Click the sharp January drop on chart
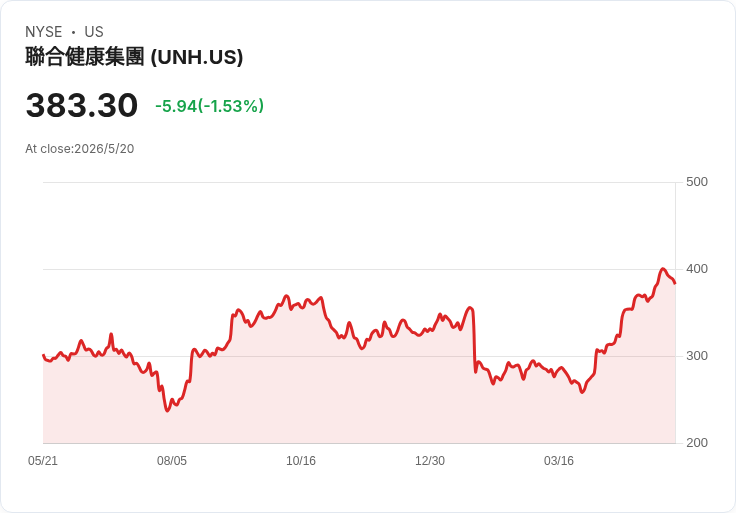The height and width of the screenshot is (513, 736). (x=474, y=340)
